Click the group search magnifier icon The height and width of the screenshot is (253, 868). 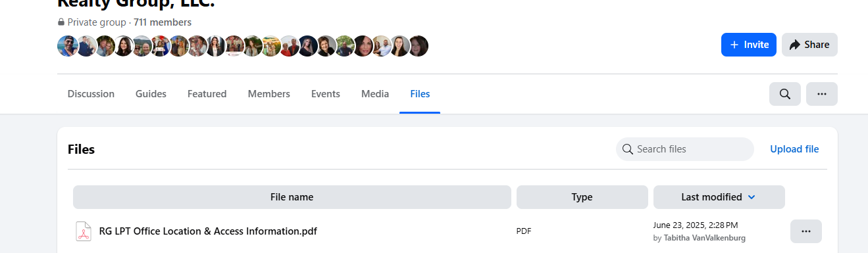coord(784,94)
